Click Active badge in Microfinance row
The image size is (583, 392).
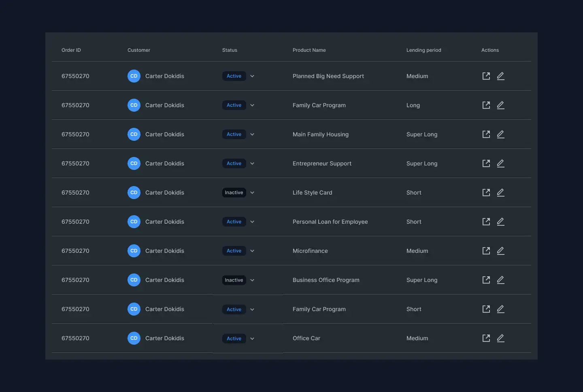coord(234,251)
